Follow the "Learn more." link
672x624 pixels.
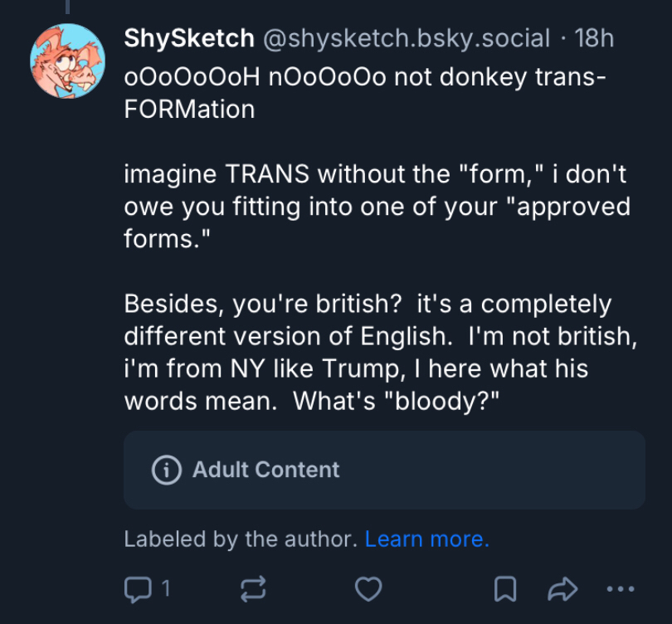pyautogui.click(x=426, y=539)
